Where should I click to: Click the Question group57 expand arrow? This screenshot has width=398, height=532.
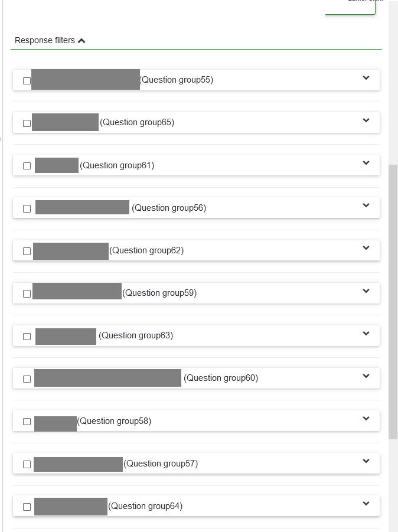366,461
